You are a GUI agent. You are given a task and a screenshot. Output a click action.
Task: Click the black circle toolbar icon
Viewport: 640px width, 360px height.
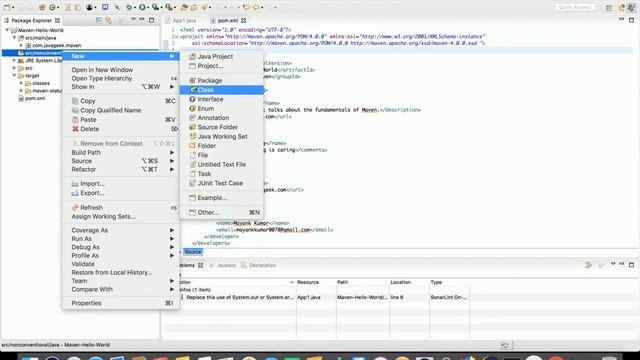click(x=89, y=7)
